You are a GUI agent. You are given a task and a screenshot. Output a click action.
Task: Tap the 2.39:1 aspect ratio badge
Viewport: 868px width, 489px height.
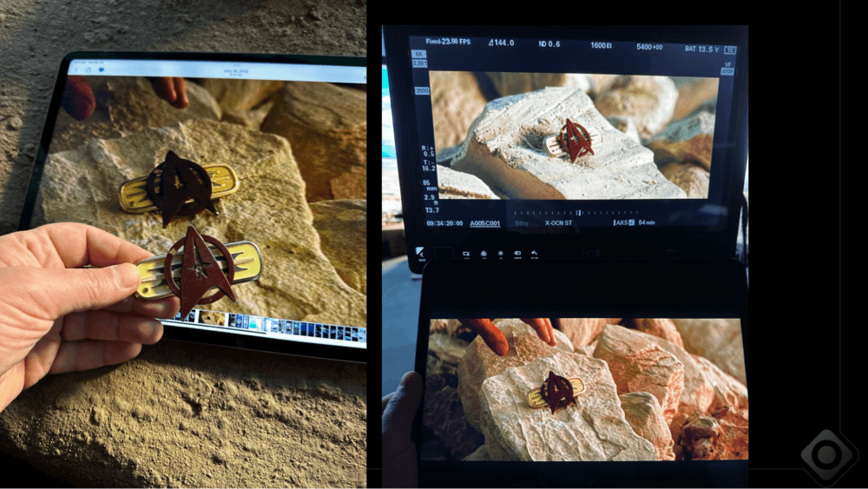point(419,63)
